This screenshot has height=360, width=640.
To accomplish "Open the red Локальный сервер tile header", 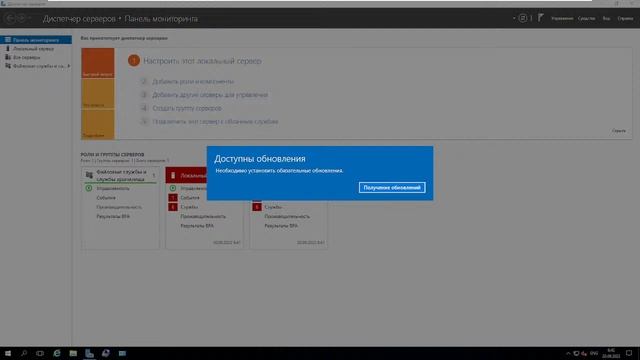I will click(186, 176).
